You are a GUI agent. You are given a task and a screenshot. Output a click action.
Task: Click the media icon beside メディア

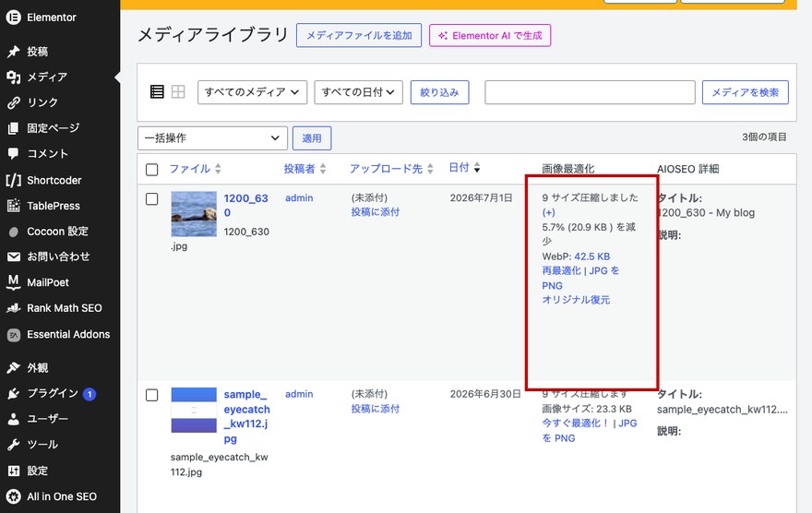(x=14, y=78)
